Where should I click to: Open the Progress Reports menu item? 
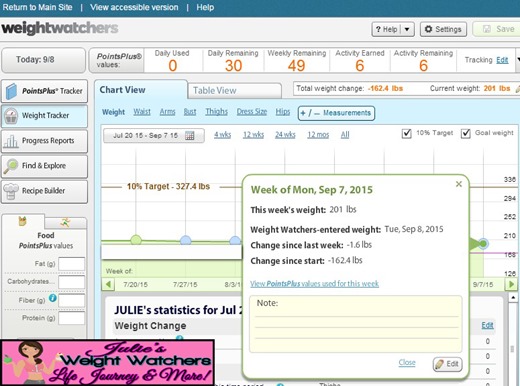44,141
